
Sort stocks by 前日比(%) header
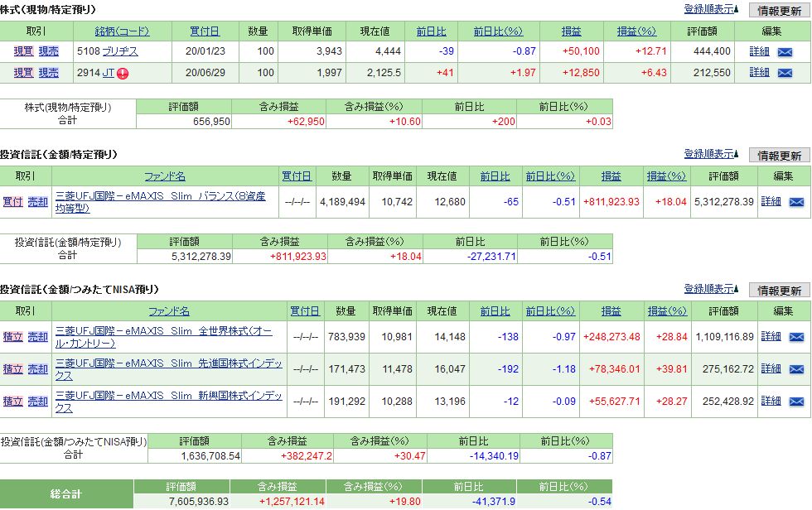pyautogui.click(x=498, y=31)
